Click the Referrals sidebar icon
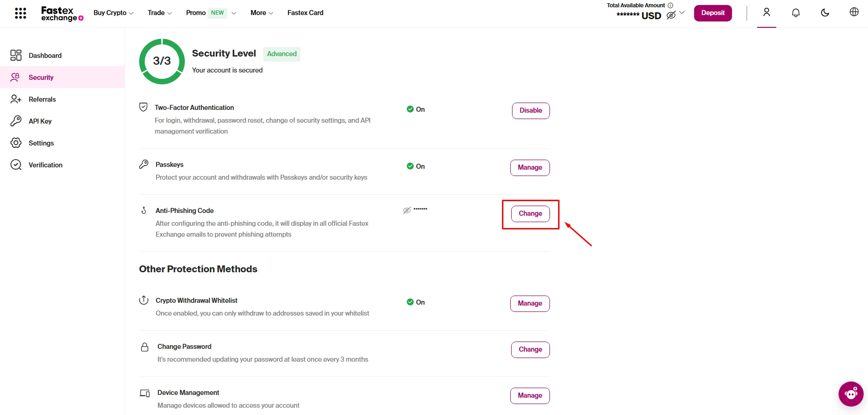The width and height of the screenshot is (868, 415). tap(16, 99)
